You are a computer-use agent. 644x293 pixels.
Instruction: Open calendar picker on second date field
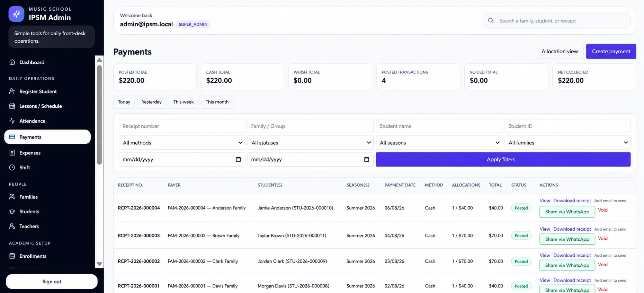click(366, 159)
